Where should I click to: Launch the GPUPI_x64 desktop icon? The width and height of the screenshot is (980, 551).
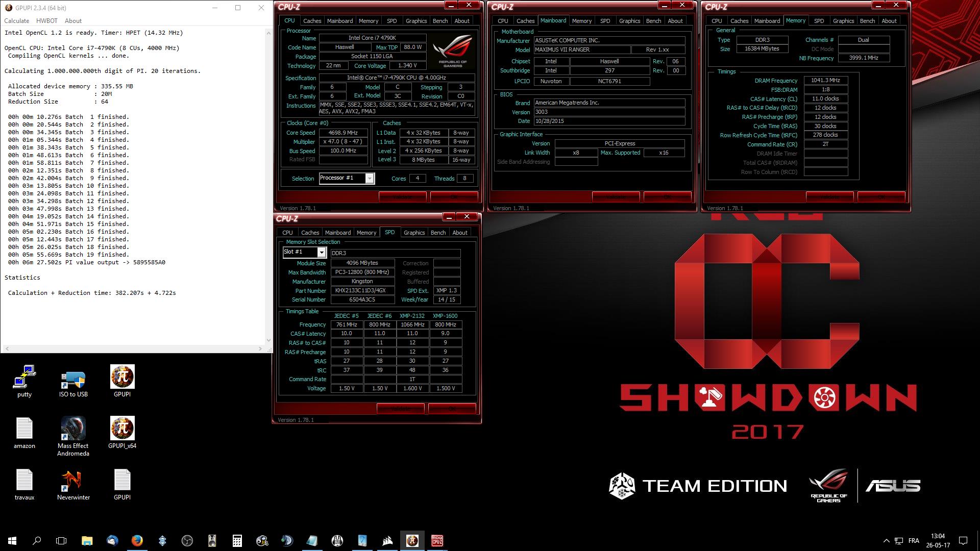tap(122, 433)
